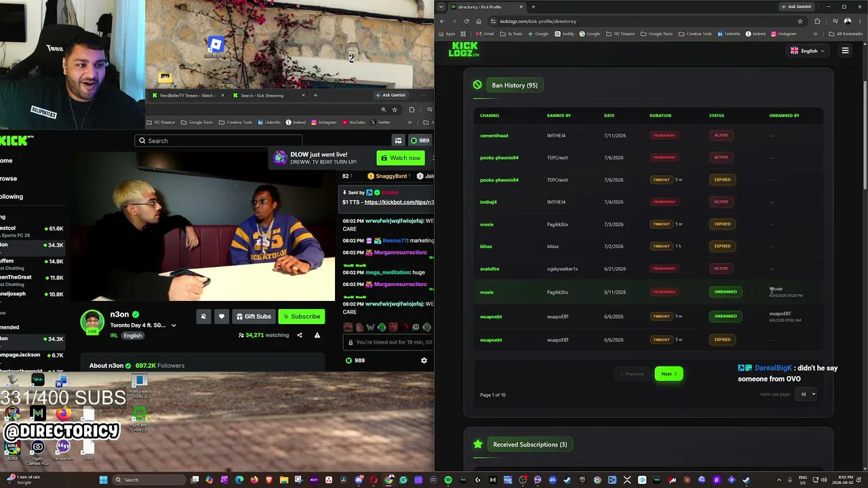Reload the kicklogz page
This screenshot has height=488, width=868.
coord(466,21)
